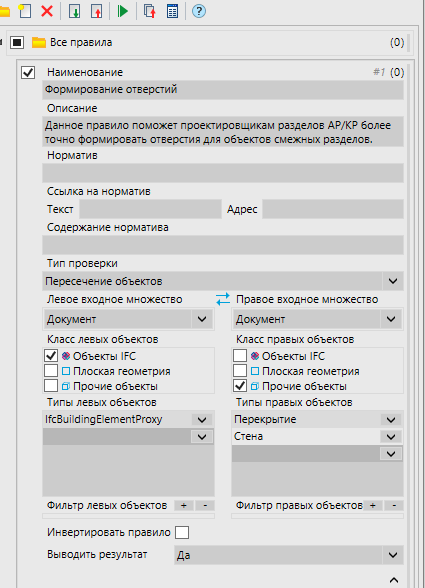Image resolution: width=425 pixels, height=588 pixels.
Task: Open 'Стена' type dropdown
Action: coord(391,436)
